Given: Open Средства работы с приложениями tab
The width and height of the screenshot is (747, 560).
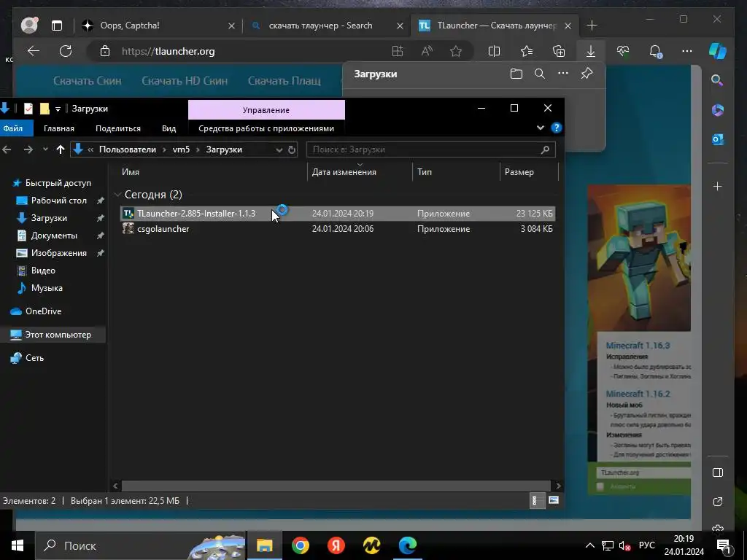Looking at the screenshot, I should pos(266,128).
